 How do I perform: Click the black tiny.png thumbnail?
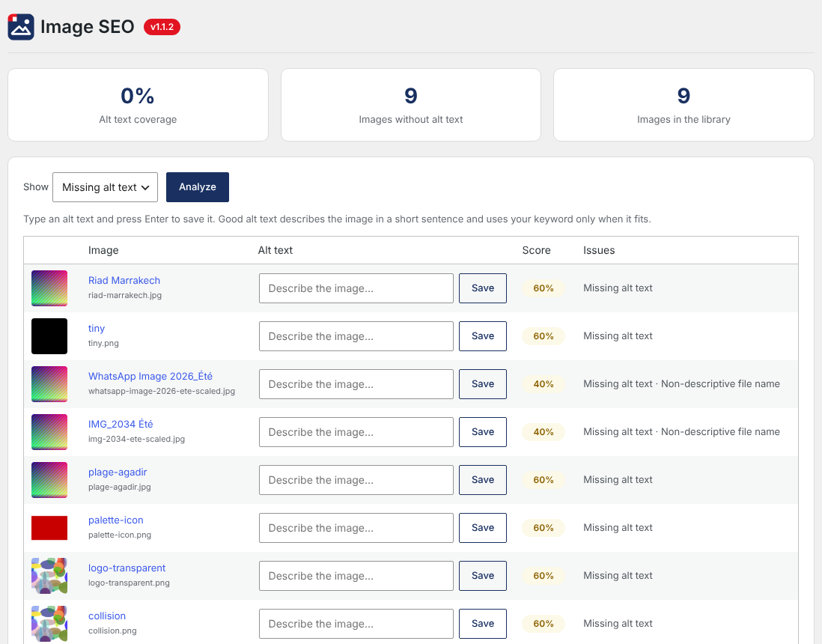(x=49, y=336)
